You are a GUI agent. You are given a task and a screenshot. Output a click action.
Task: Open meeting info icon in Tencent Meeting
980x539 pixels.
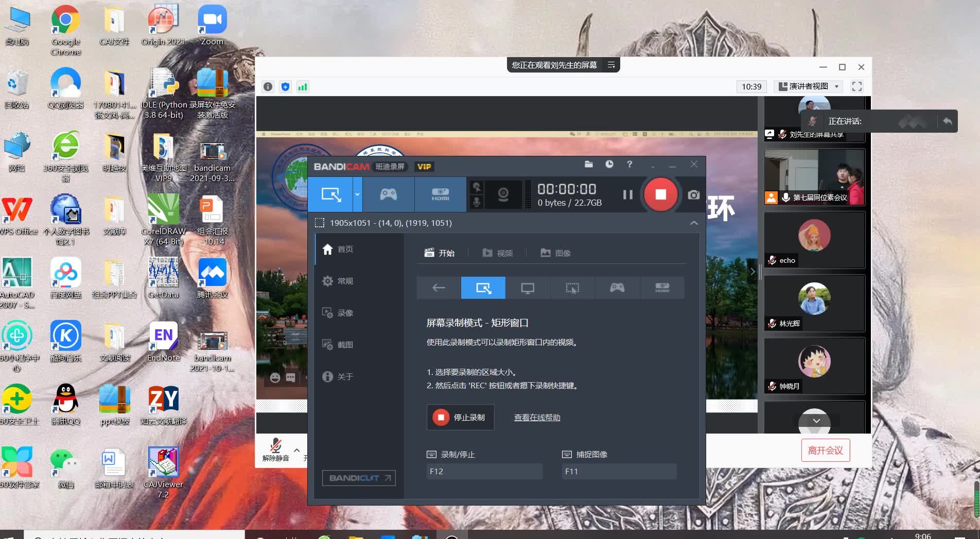pos(268,86)
